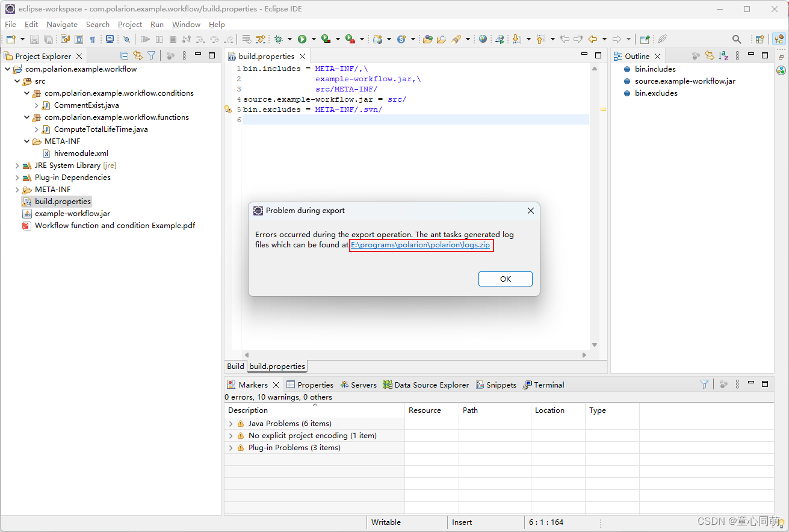Switch to the Data Source Explorer tab
Image resolution: width=789 pixels, height=532 pixels.
[425, 385]
